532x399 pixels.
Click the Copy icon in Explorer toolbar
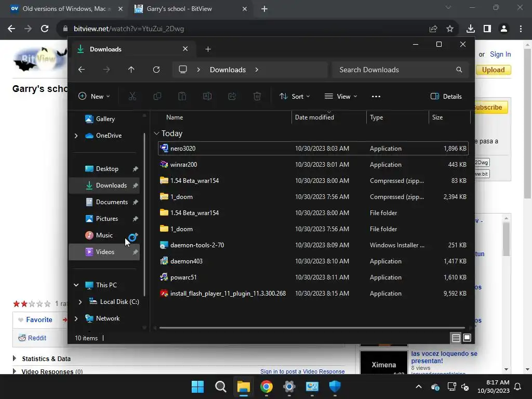click(157, 96)
